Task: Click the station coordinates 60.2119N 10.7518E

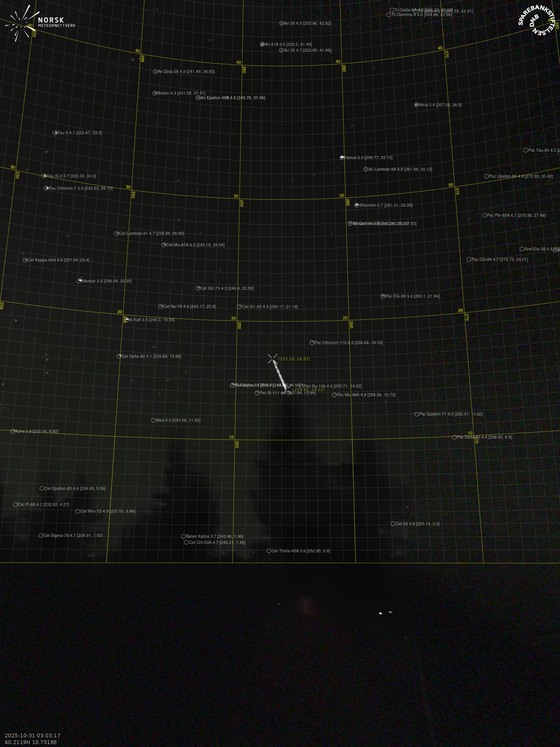Action: [x=31, y=742]
